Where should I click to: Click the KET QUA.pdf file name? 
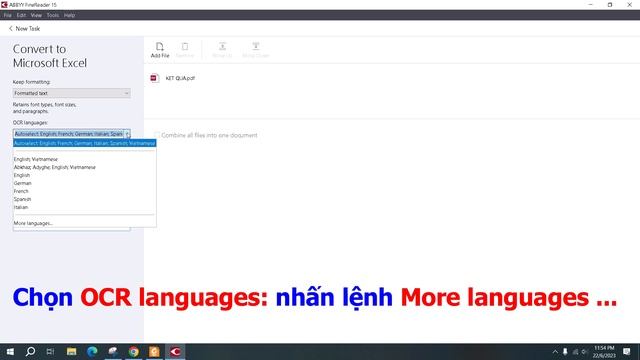tap(180, 78)
